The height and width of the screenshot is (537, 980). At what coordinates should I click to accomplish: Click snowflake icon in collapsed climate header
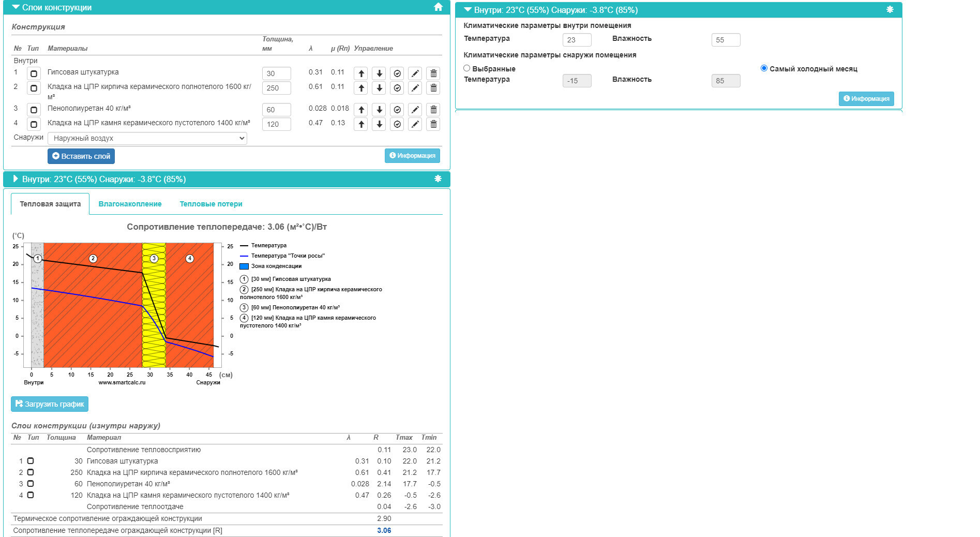(438, 178)
